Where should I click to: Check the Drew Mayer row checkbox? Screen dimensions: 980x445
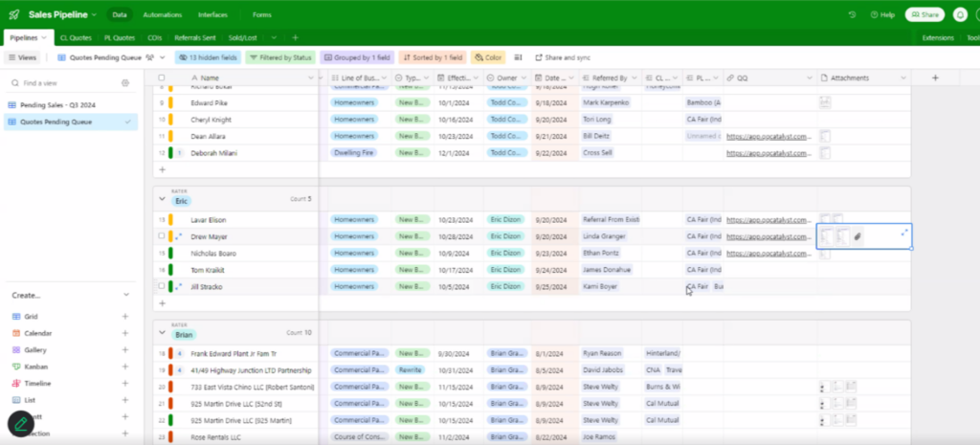161,236
